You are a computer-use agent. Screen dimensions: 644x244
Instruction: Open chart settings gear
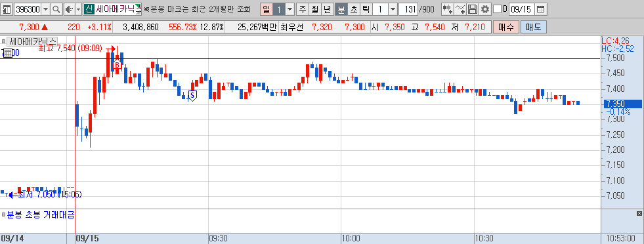(485, 9)
